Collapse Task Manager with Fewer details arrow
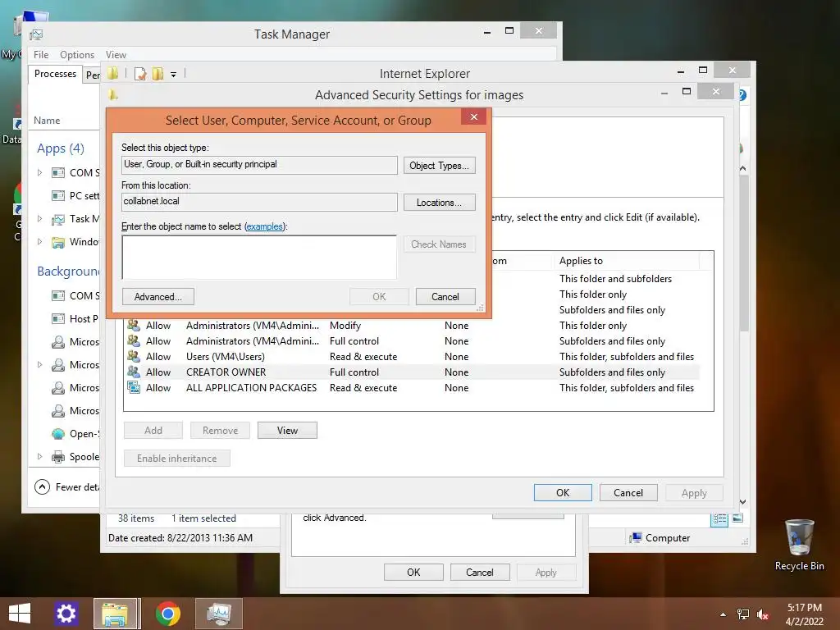 [42, 486]
